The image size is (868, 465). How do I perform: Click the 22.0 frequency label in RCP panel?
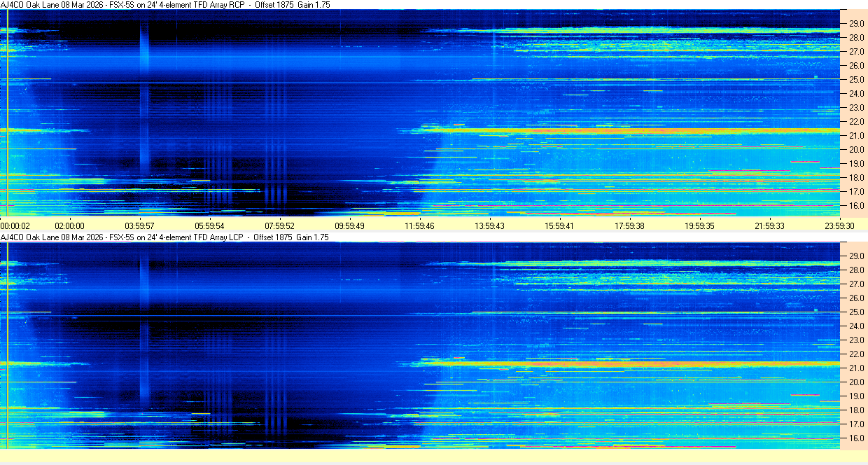(x=856, y=122)
